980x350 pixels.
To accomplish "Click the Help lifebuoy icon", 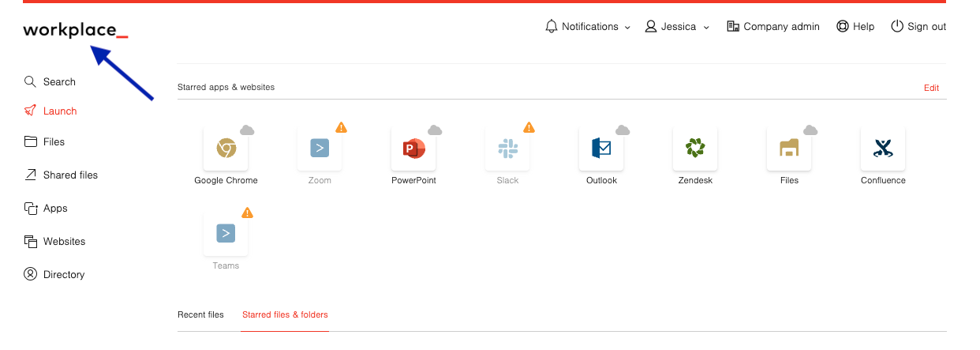I will pyautogui.click(x=843, y=26).
